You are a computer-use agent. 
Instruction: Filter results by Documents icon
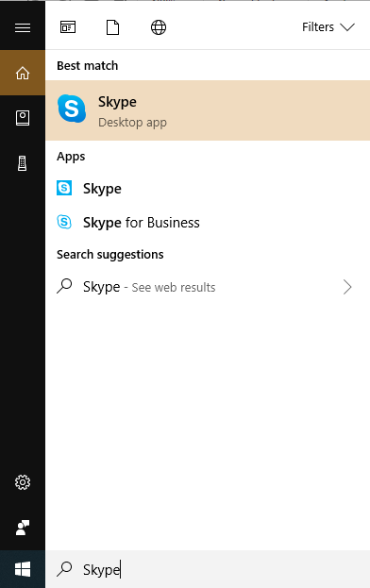pyautogui.click(x=113, y=27)
